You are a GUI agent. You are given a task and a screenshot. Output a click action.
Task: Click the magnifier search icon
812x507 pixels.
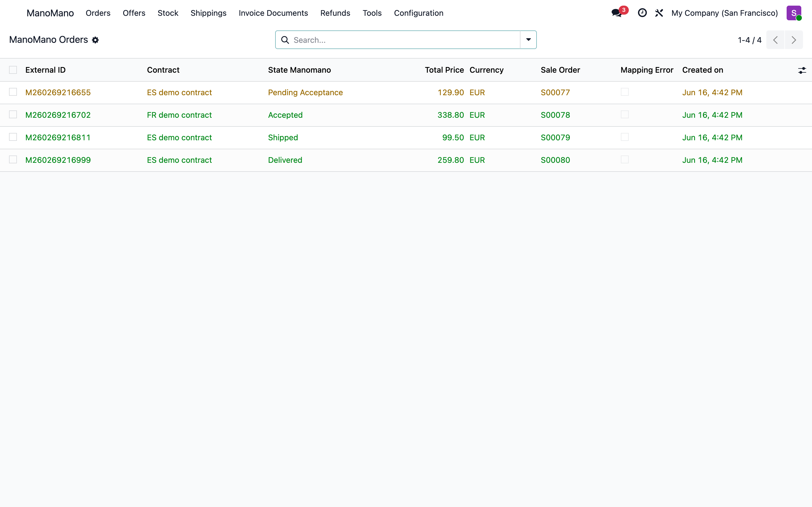[x=285, y=40]
